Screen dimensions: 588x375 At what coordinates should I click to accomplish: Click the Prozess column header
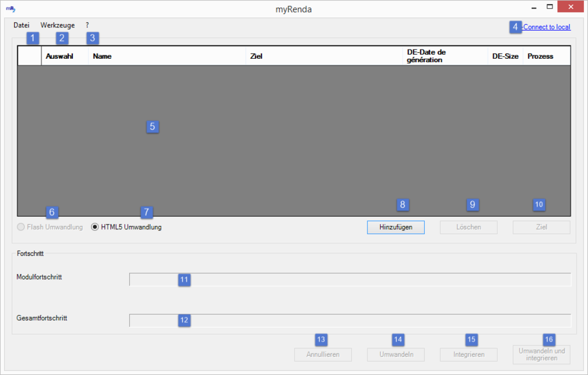pyautogui.click(x=546, y=56)
